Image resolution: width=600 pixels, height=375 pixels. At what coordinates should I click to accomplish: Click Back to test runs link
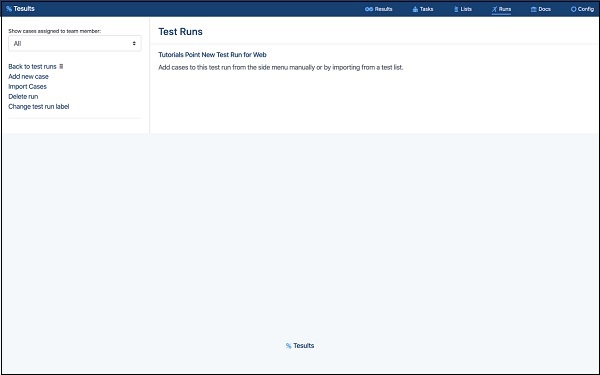pyautogui.click(x=32, y=67)
